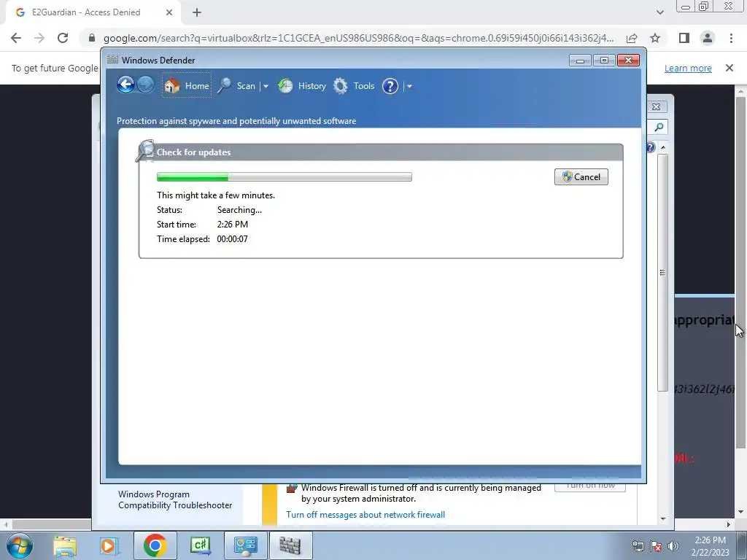Image resolution: width=747 pixels, height=560 pixels.
Task: Go back in Windows Defender
Action: pos(125,85)
